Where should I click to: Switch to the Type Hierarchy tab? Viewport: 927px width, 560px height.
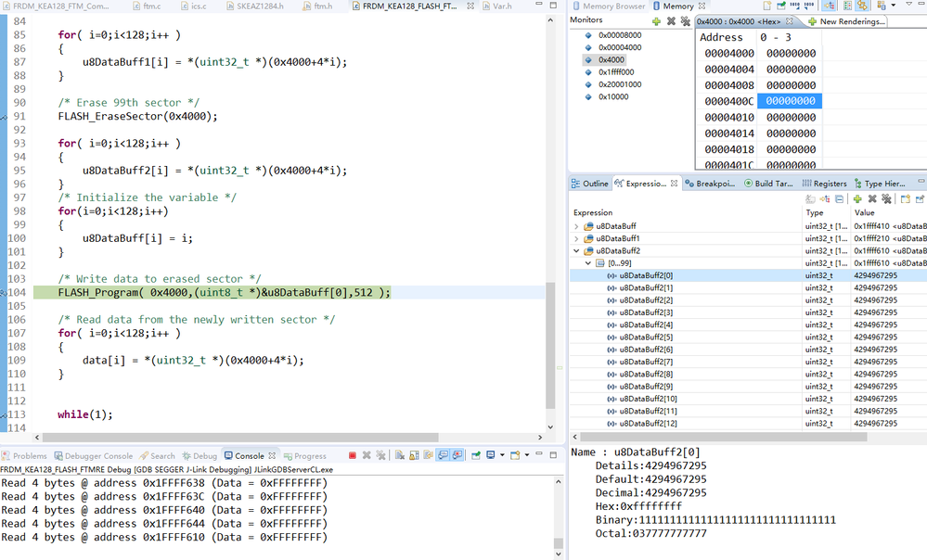(x=879, y=184)
